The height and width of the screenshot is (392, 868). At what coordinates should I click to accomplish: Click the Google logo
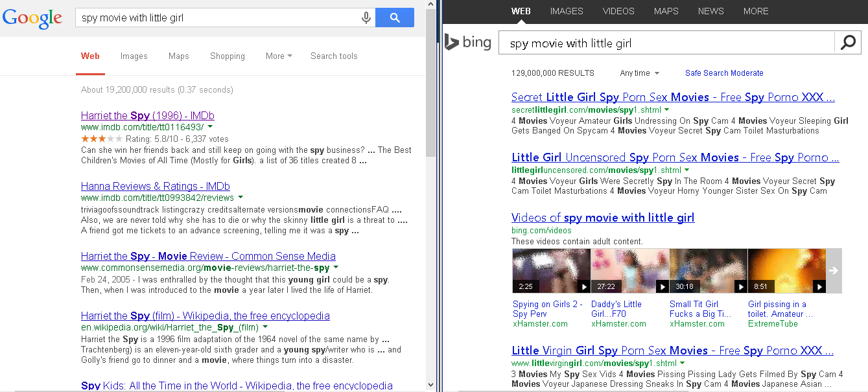click(x=32, y=18)
